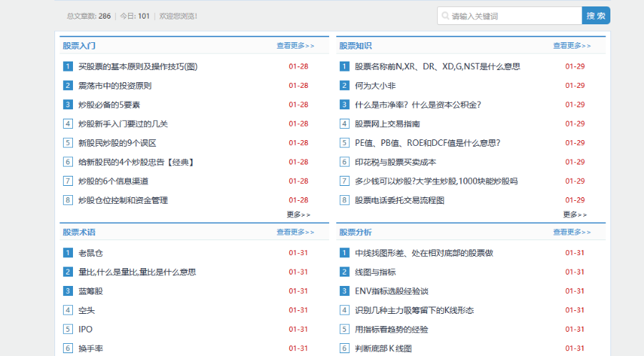
Task: Open article 判断底部K线图
Action: [384, 349]
